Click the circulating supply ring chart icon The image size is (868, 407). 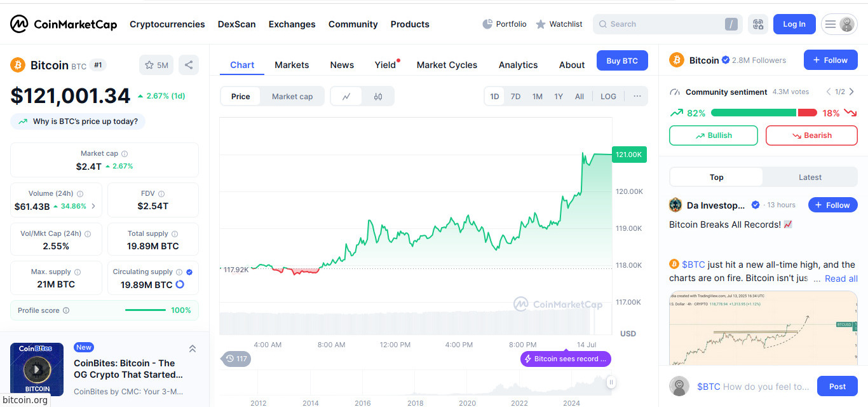pos(180,284)
